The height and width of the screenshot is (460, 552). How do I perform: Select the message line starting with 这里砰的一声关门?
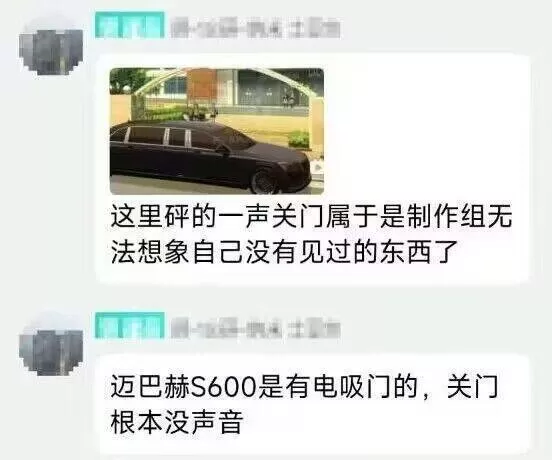(x=311, y=215)
